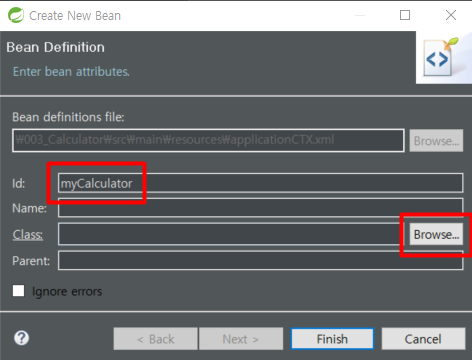Click the 'Name:' label
The height and width of the screenshot is (360, 472).
pyautogui.click(x=29, y=208)
